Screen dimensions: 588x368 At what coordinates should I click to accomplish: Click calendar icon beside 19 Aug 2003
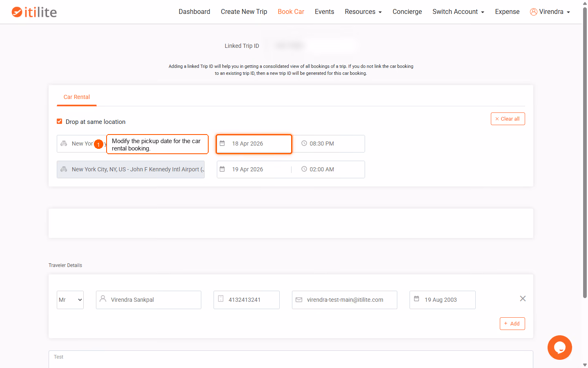coord(416,299)
